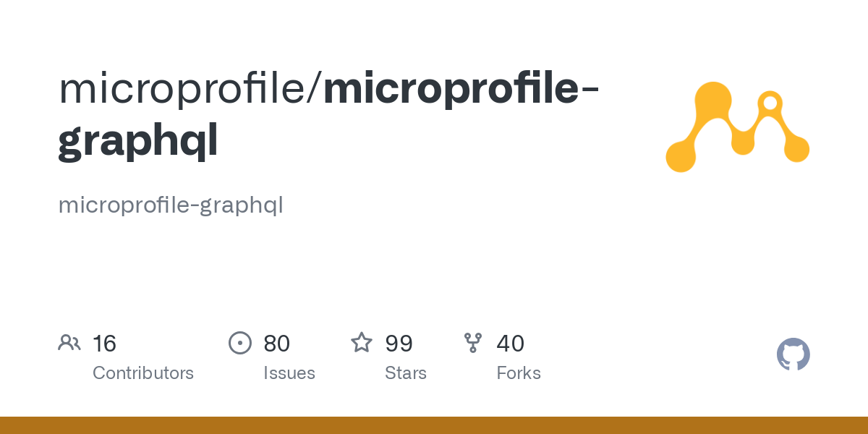
Task: Click the Issues label
Action: pos(289,373)
